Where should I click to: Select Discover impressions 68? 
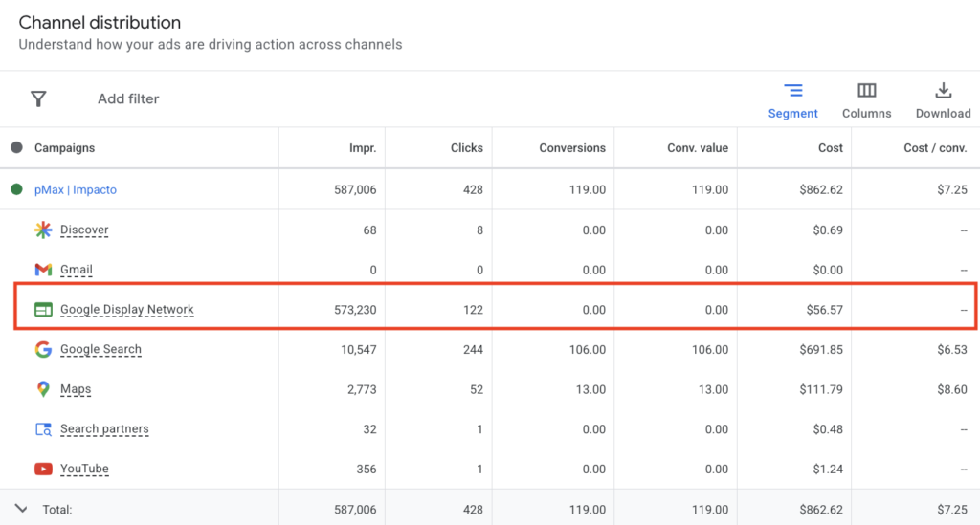[370, 230]
